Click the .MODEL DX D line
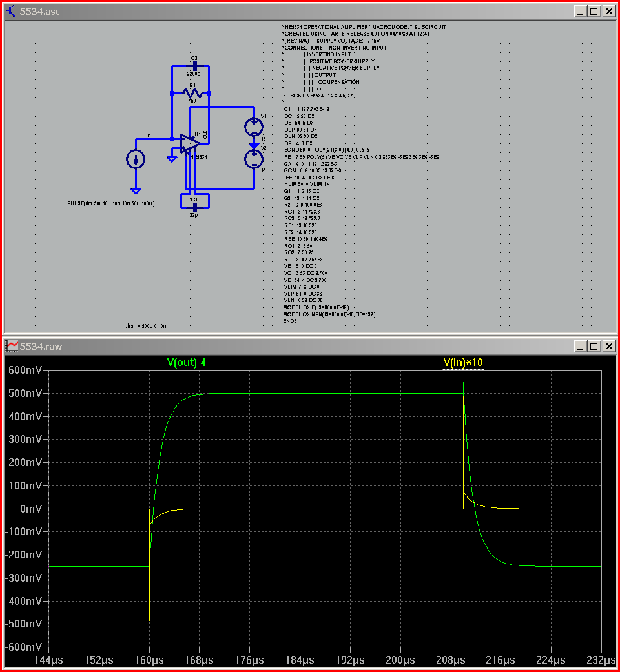The image size is (620, 672). coord(316,308)
